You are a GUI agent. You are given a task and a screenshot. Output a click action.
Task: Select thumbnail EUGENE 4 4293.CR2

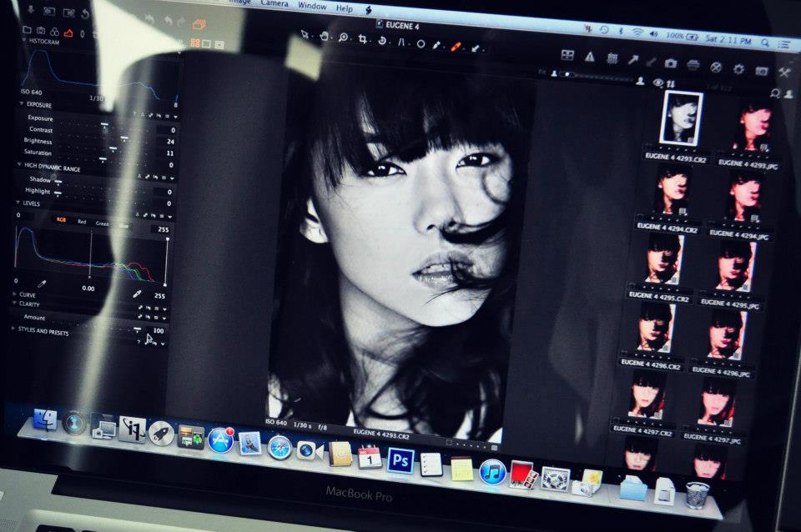681,118
